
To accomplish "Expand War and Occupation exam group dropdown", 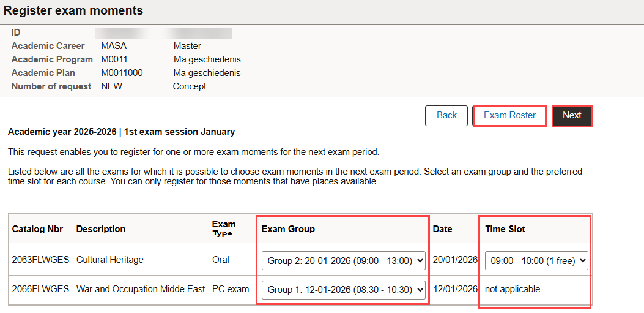I will [343, 290].
